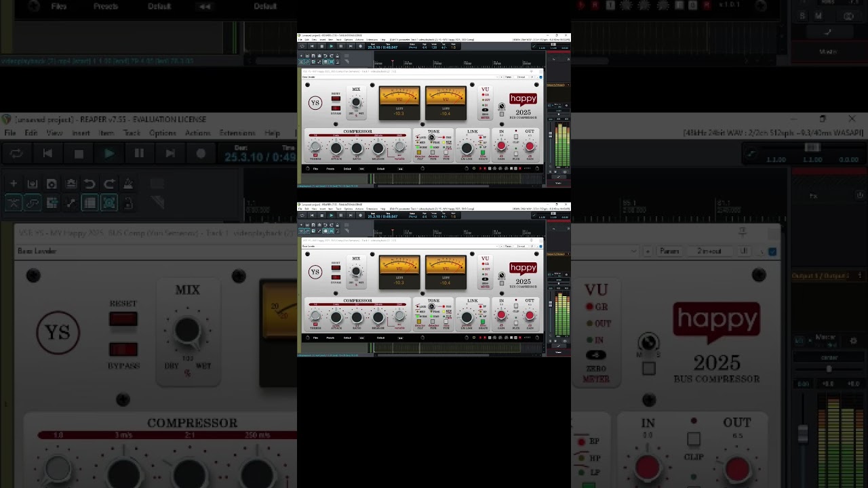
Task: Toggle time TYPE button in upper plugin copy
Action: pyautogui.click(x=446, y=152)
